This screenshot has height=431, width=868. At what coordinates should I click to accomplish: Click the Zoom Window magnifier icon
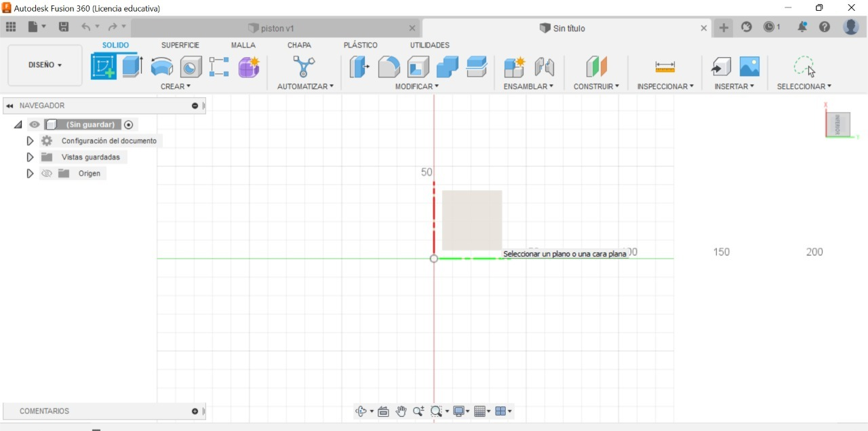coord(437,411)
